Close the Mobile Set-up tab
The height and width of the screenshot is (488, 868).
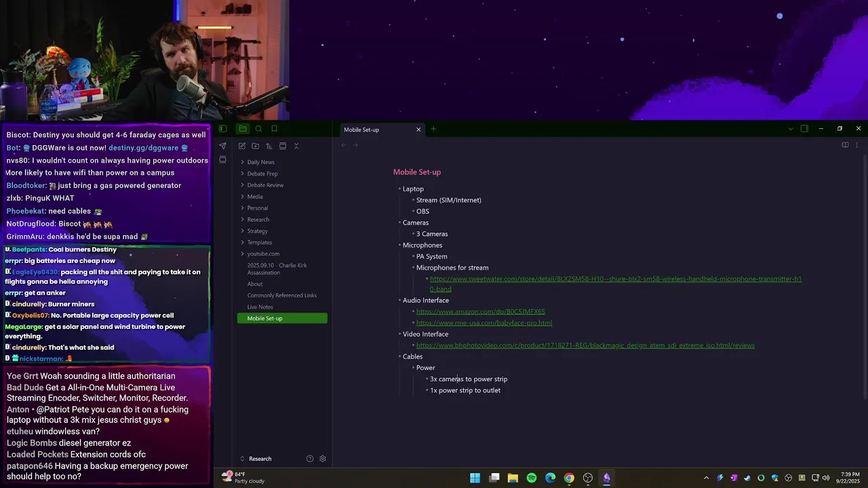pos(418,129)
